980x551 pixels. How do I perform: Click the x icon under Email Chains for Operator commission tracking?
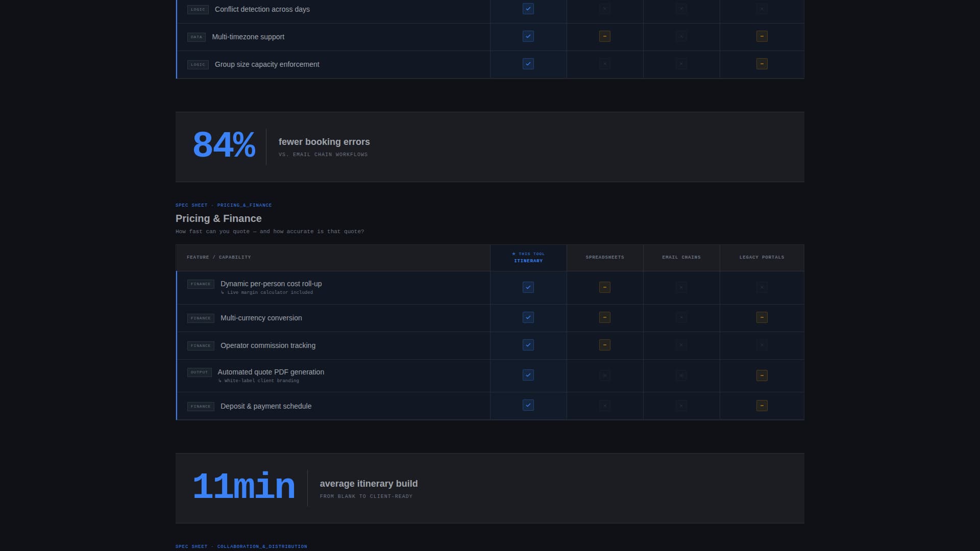tap(681, 345)
